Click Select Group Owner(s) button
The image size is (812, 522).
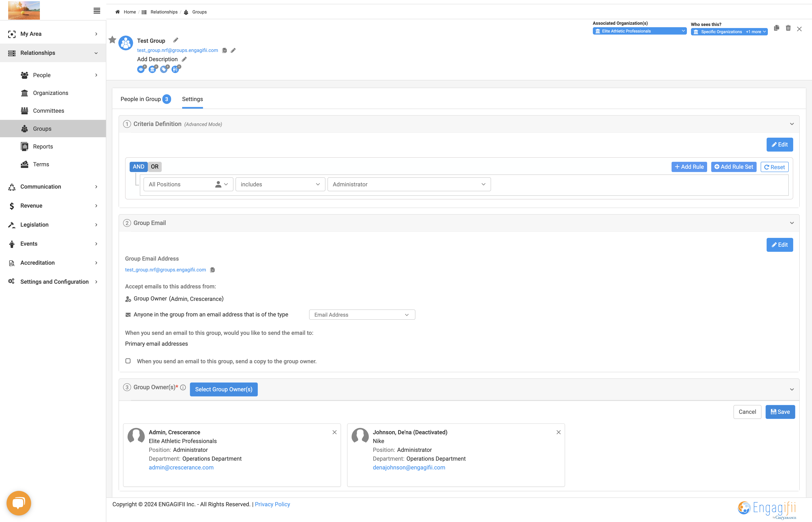point(224,389)
